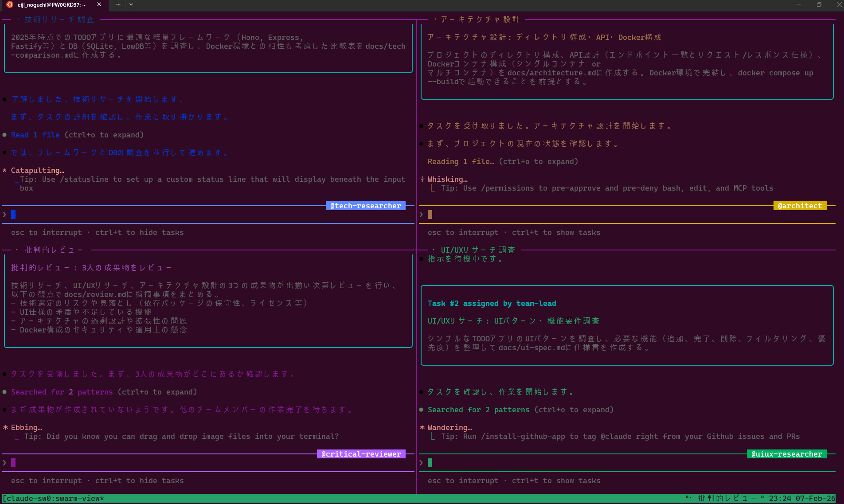The width and height of the screenshot is (844, 504).
Task: Click 'UI/UXリサーチ: UIパターン・機能要件調査' heading
Action: pyautogui.click(x=513, y=321)
